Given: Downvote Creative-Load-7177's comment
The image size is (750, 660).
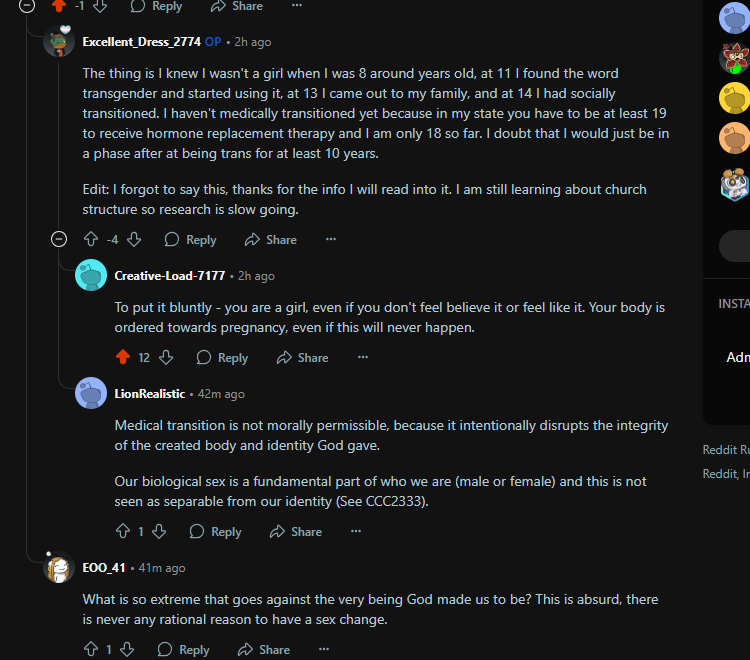Looking at the screenshot, I should coord(167,357).
